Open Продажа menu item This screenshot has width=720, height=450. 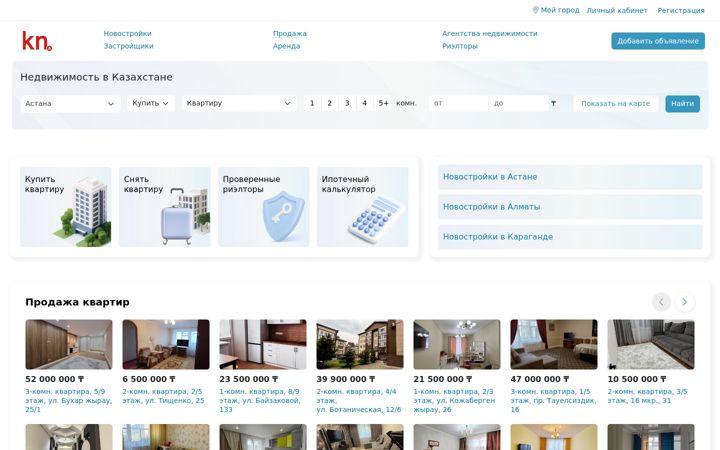click(x=290, y=34)
